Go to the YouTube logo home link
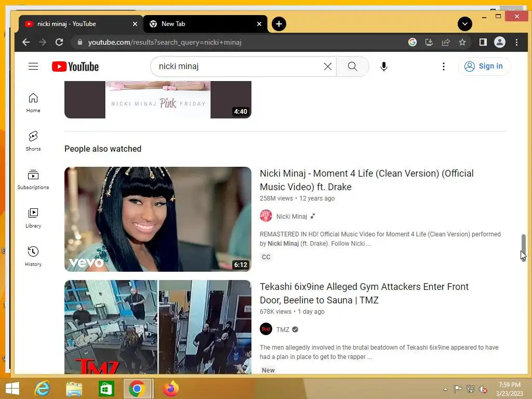This screenshot has width=532, height=399. (75, 66)
